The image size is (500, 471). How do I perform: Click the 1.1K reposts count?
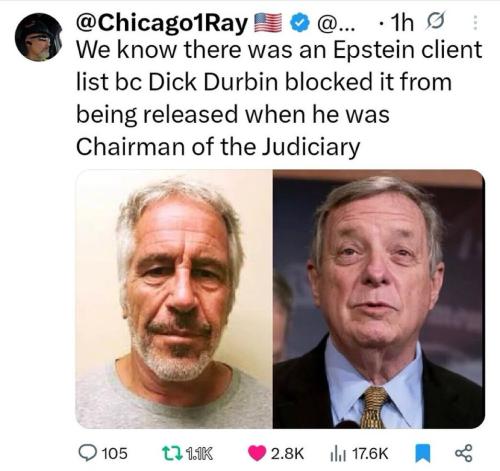pyautogui.click(x=199, y=454)
